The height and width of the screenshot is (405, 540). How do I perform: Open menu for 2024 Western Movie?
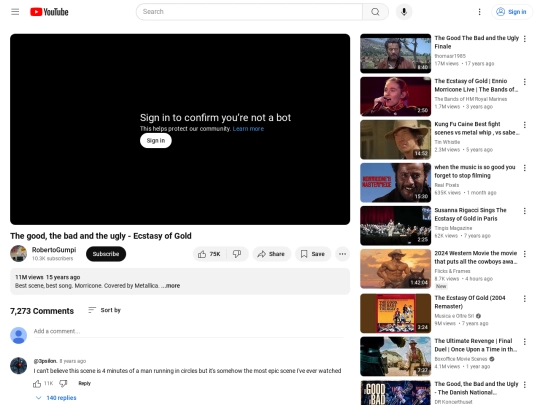tap(525, 254)
